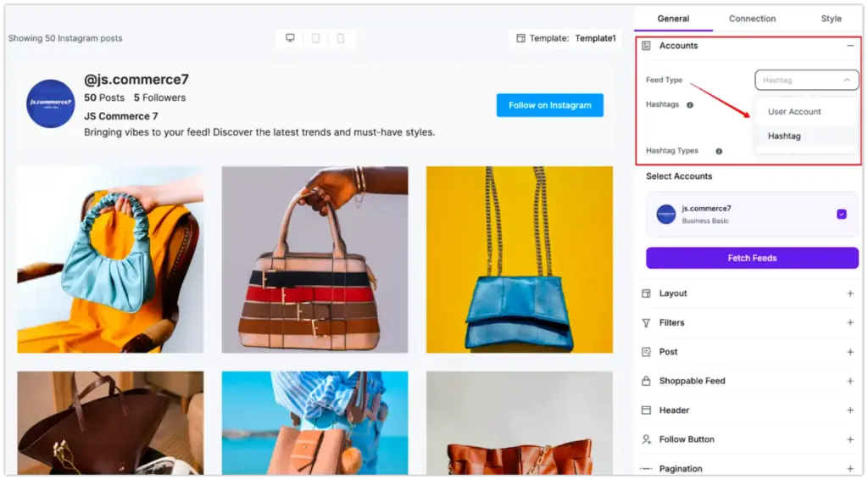Switch to mobile preview icon
This screenshot has width=868, height=480.
[x=341, y=37]
